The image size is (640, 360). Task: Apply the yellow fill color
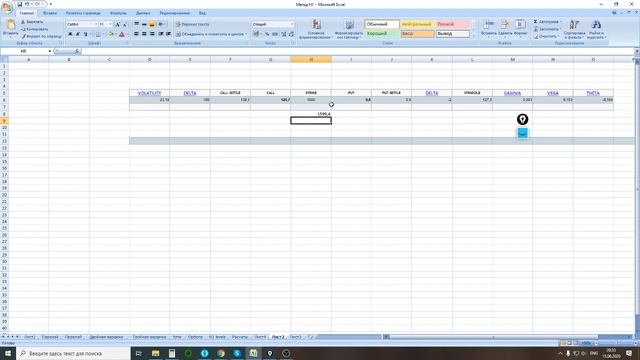pyautogui.click(x=110, y=34)
